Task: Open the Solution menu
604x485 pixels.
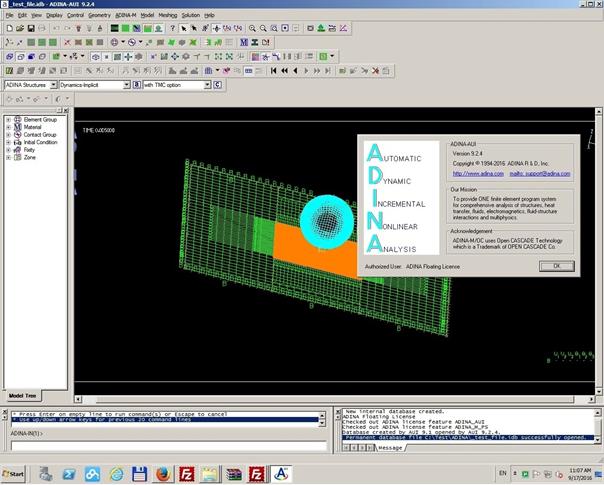Action: [191, 15]
